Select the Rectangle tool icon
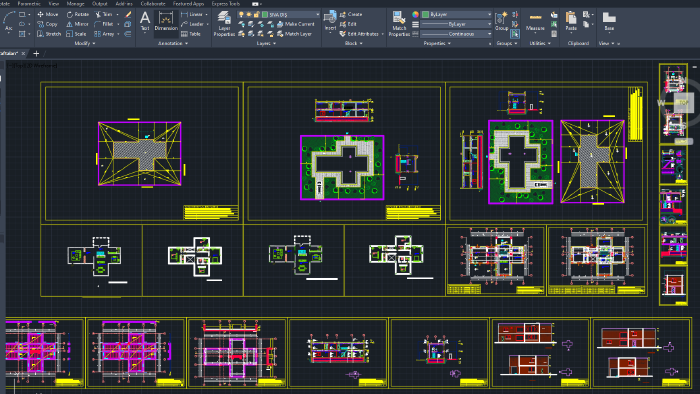 tap(22, 14)
